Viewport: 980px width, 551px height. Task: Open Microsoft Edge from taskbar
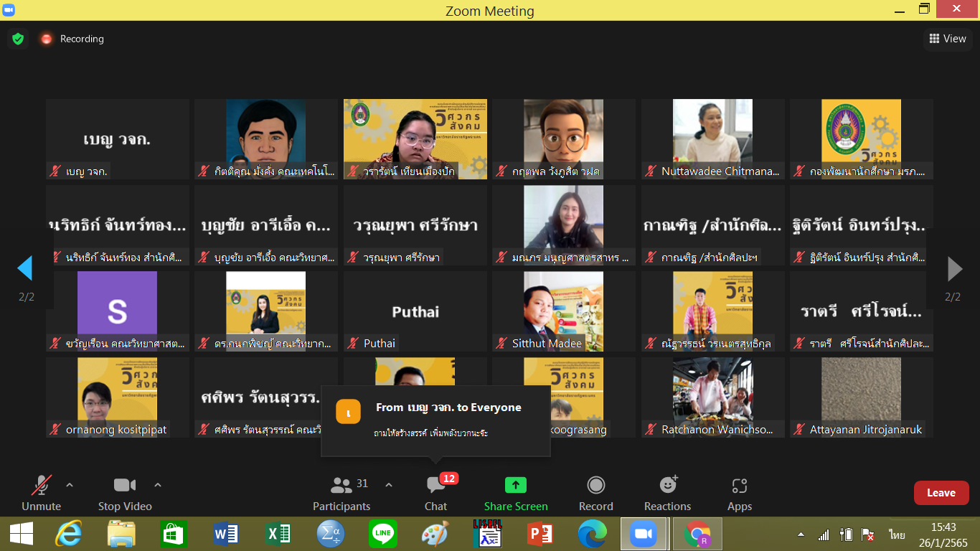[x=592, y=534]
